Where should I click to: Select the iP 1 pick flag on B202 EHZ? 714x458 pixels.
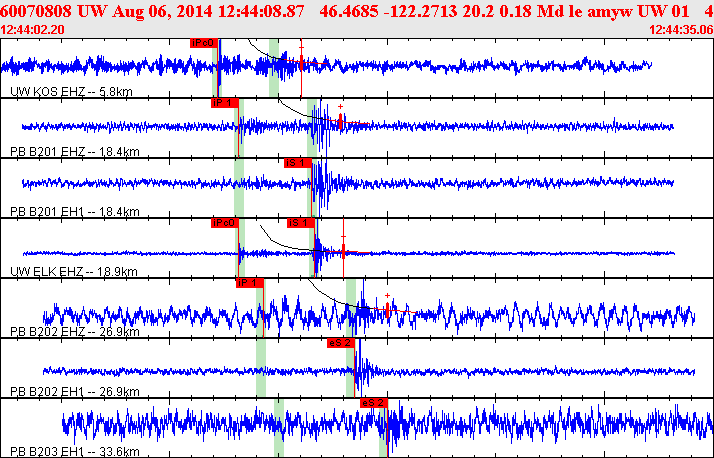point(250,283)
